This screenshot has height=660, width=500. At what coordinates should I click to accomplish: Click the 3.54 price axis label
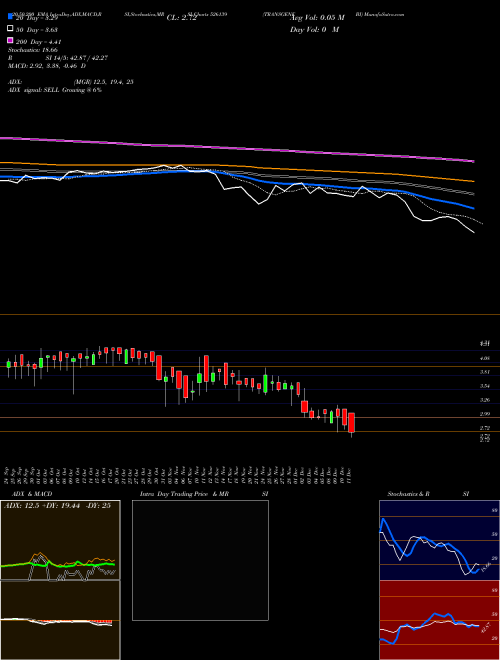coord(484,386)
